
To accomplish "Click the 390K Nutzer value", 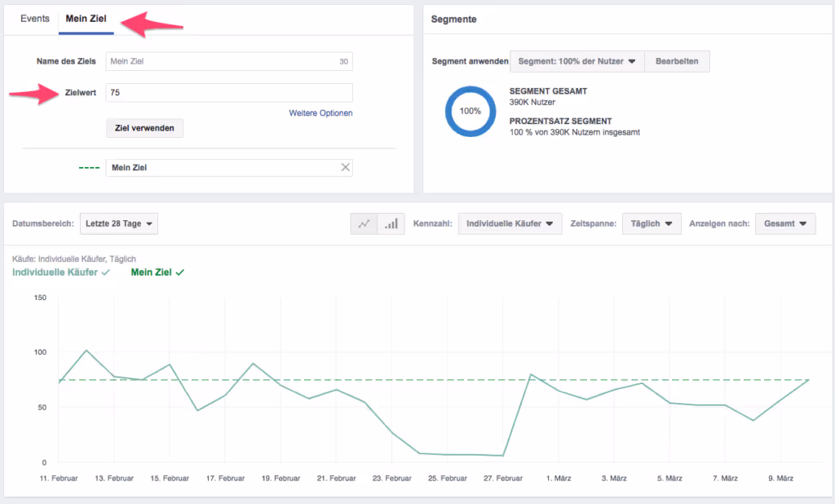I will click(x=532, y=102).
